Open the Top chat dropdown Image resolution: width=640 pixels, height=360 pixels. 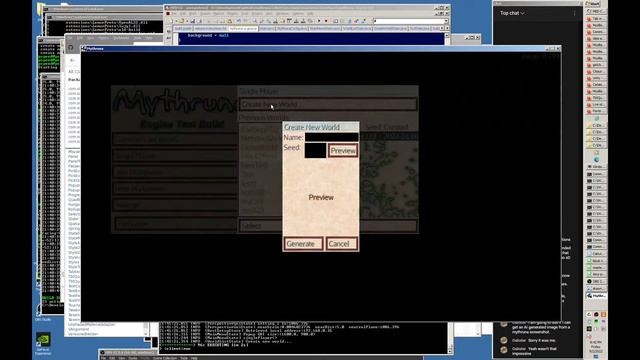click(x=512, y=13)
